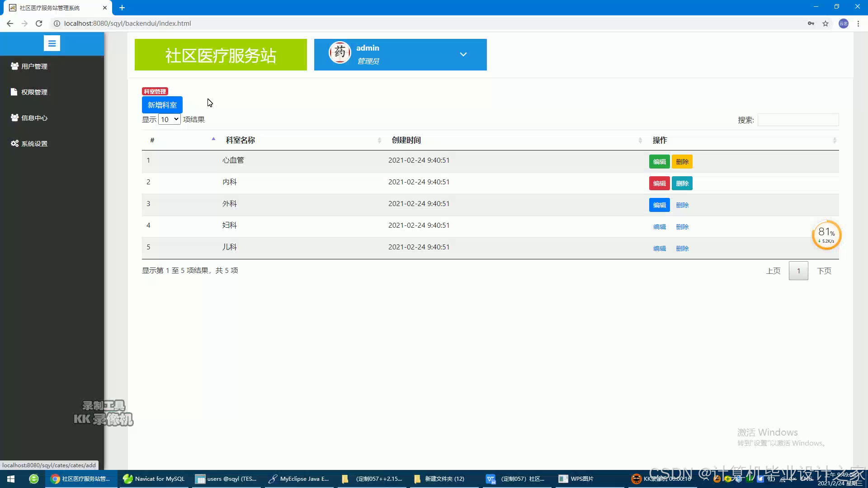Image resolution: width=868 pixels, height=488 pixels.
Task: Click the 科室管理 label tag
Action: (155, 91)
